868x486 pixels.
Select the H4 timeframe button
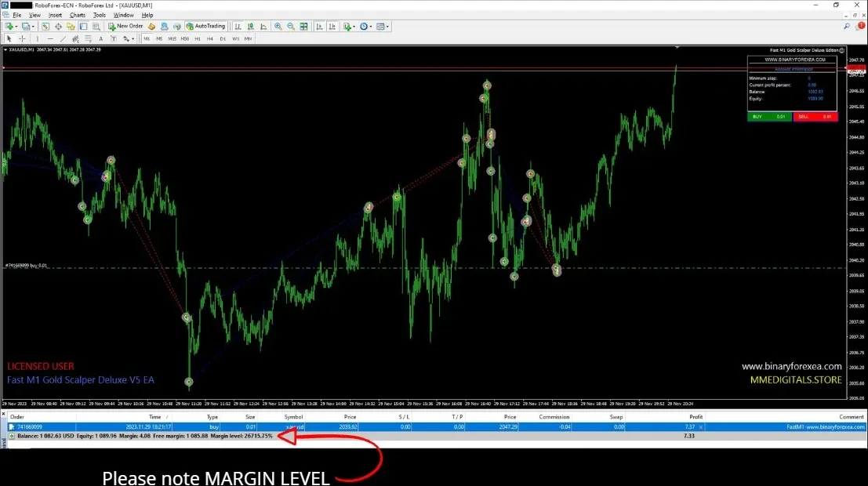[210, 38]
